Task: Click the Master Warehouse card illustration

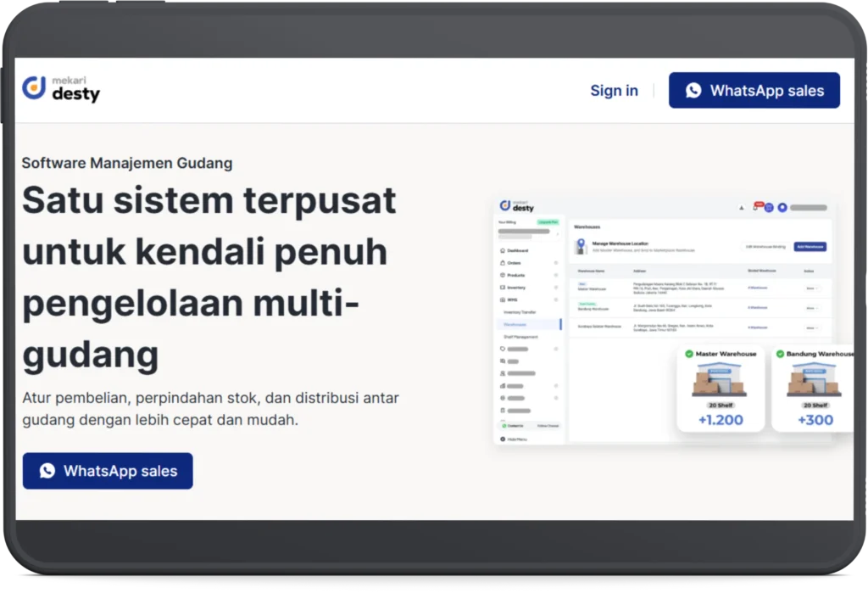Action: pyautogui.click(x=720, y=379)
